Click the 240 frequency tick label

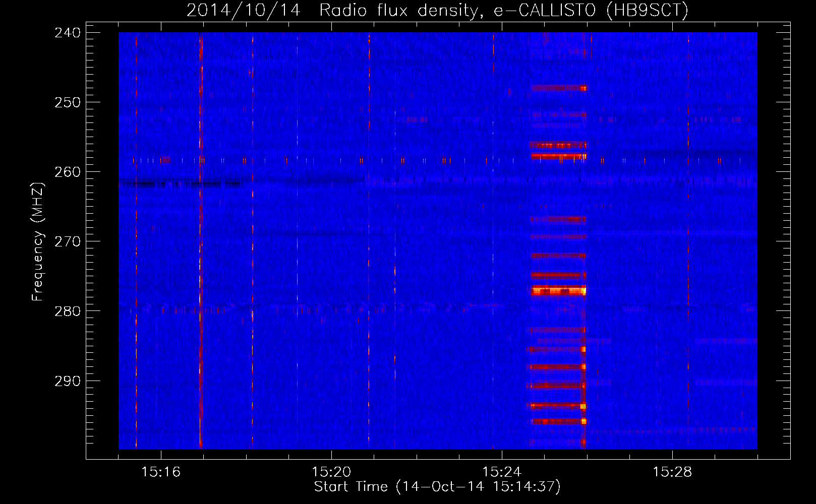(67, 33)
